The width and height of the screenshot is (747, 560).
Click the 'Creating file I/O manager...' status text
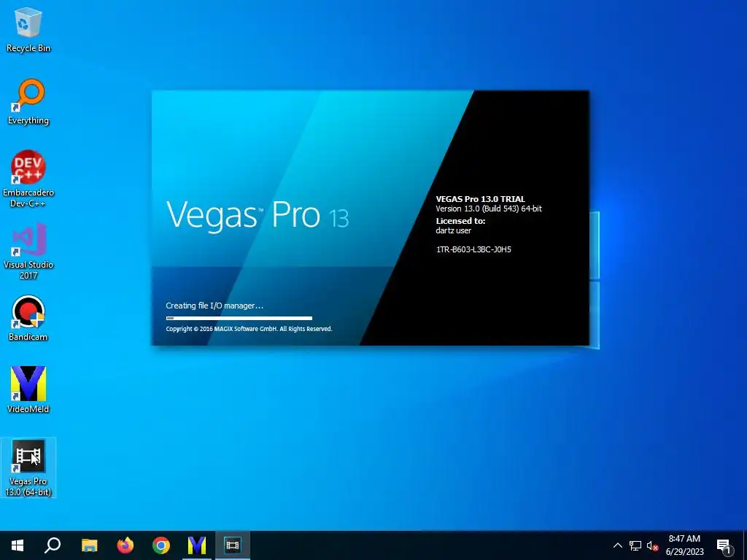coord(214,306)
